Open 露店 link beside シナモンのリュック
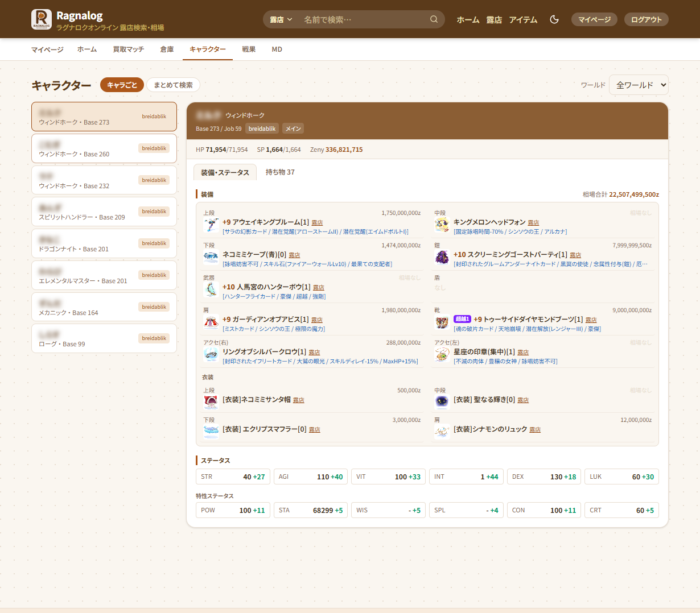The height and width of the screenshot is (613, 700). (x=535, y=430)
